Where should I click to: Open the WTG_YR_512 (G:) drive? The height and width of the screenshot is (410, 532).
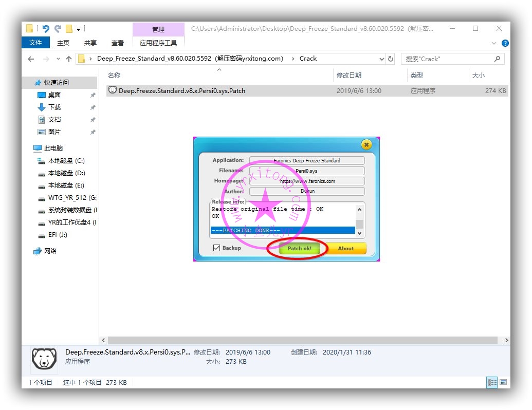point(72,198)
